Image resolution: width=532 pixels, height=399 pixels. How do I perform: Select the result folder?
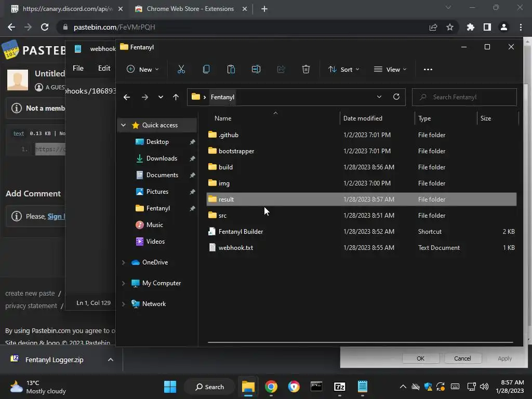pyautogui.click(x=362, y=199)
